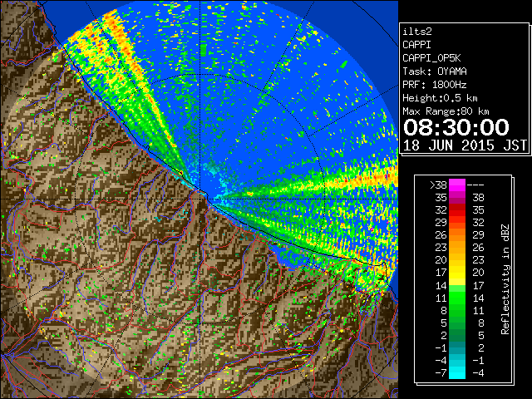532x399 pixels.
Task: Pick the bright green 11 dBZ legend swatch
Action: [457, 298]
